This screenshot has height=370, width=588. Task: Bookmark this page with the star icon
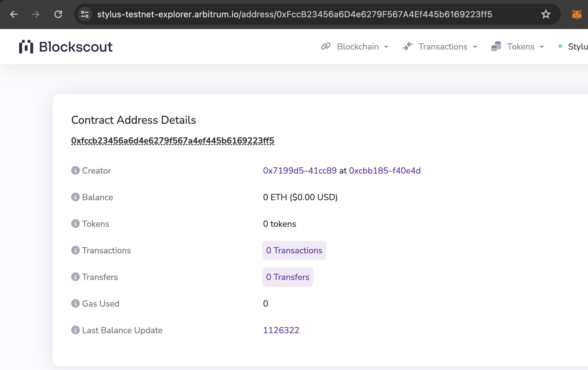pyautogui.click(x=546, y=14)
